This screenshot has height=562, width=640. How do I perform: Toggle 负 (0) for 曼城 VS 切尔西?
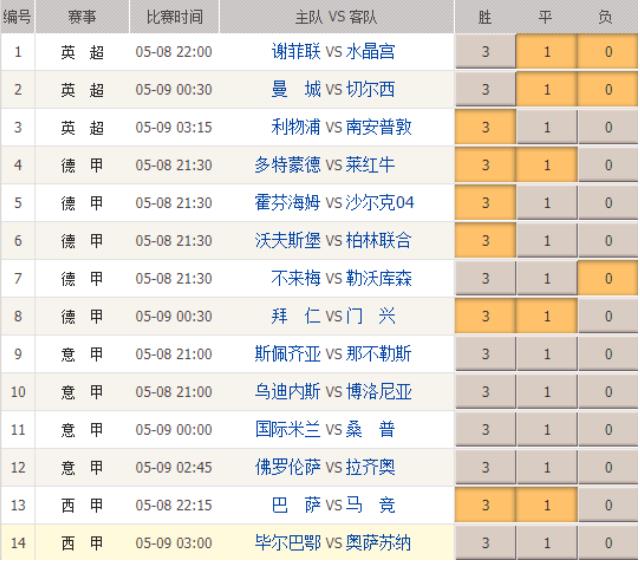tap(608, 89)
